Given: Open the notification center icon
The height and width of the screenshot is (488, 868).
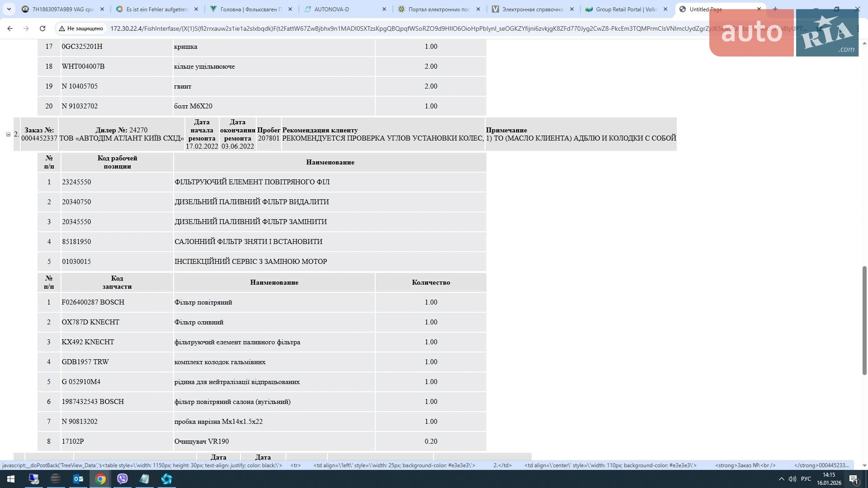Looking at the screenshot, I should (854, 479).
